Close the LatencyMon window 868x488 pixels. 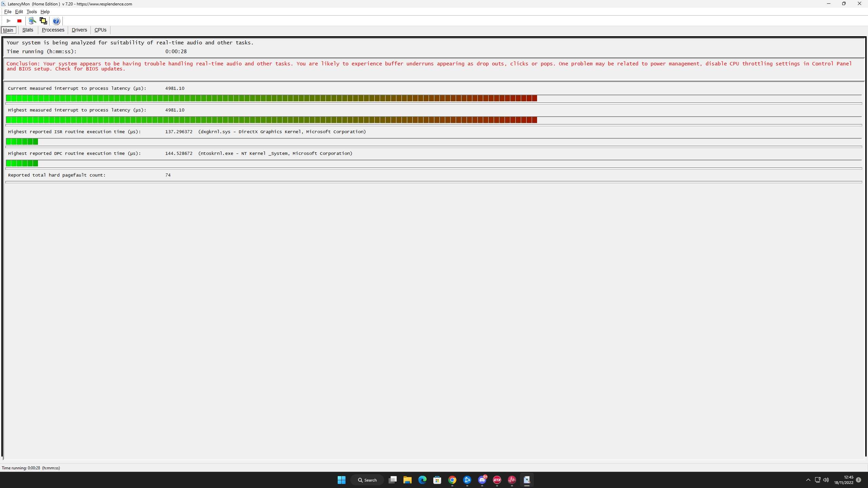pos(860,4)
